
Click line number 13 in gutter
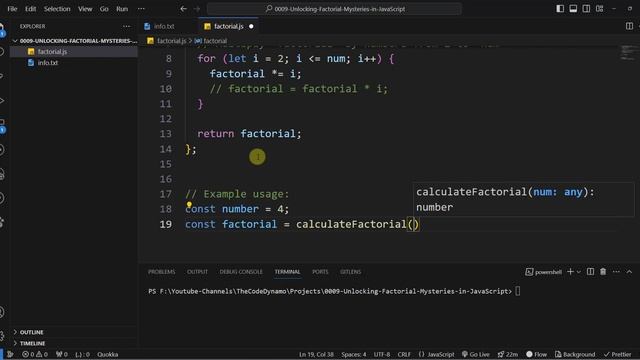click(166, 134)
